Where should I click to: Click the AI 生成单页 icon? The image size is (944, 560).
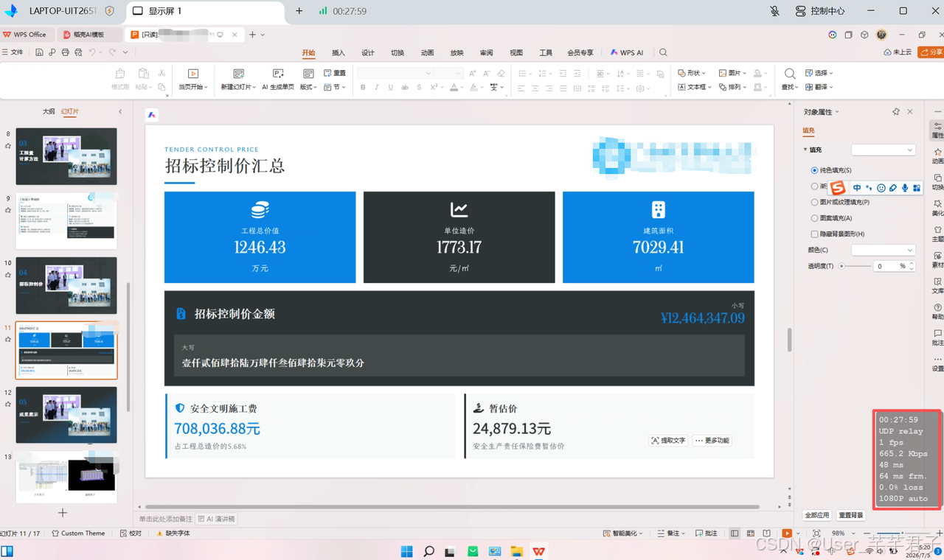(278, 74)
